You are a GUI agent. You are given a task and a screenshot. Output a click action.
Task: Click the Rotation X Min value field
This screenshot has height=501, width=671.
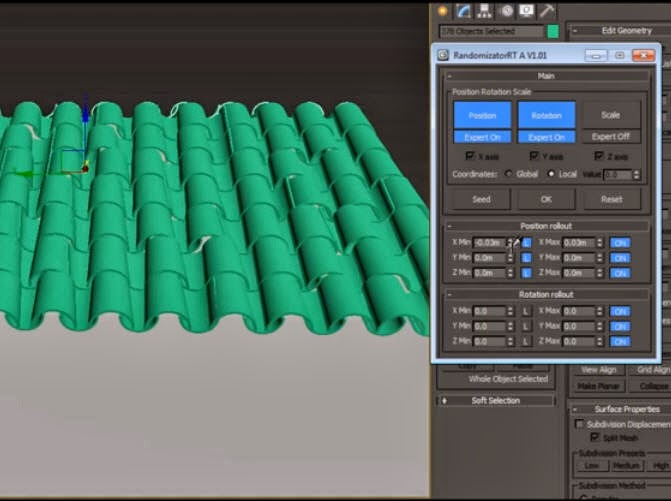tap(489, 311)
